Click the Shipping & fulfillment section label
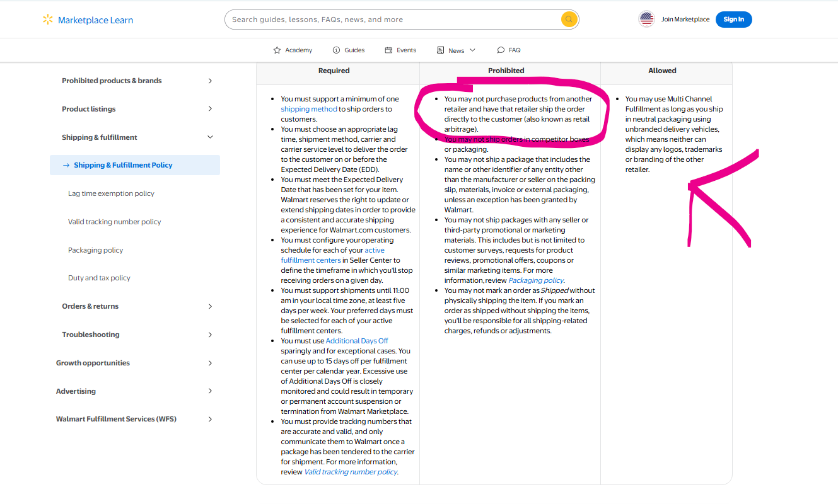This screenshot has width=838, height=504. click(100, 137)
